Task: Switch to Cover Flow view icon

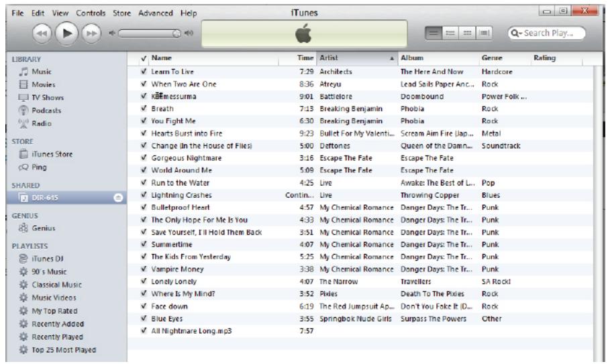Action: pos(485,33)
